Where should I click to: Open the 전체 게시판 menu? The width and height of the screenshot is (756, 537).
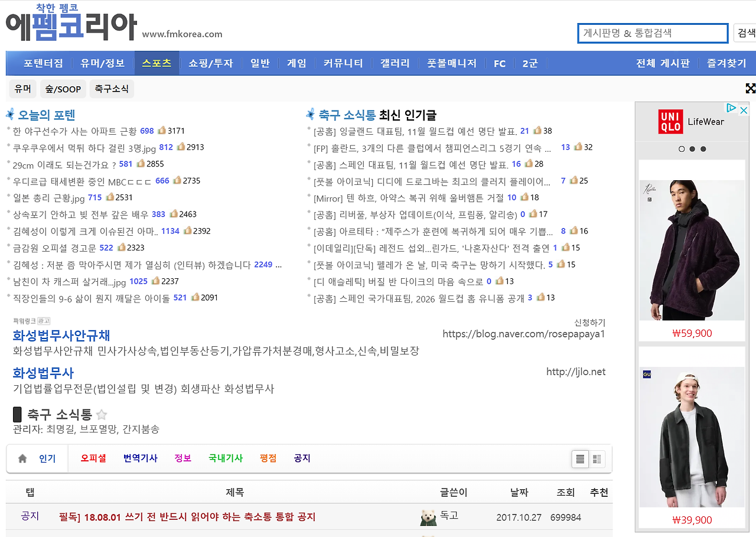[663, 63]
